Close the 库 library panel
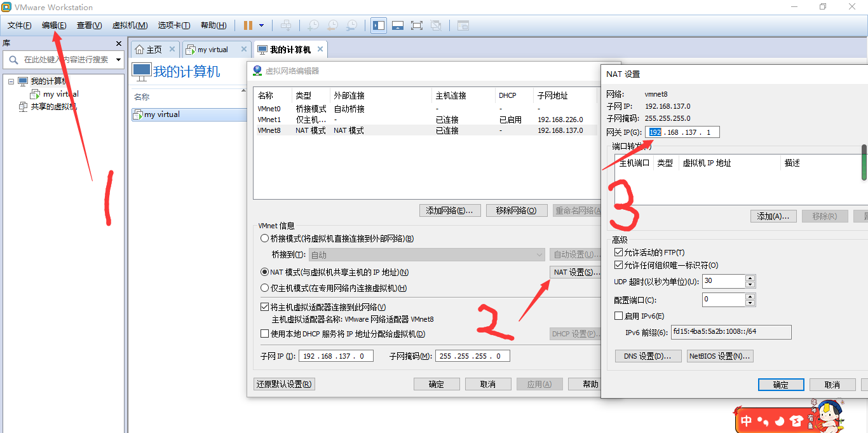The height and width of the screenshot is (433, 868). tap(118, 43)
